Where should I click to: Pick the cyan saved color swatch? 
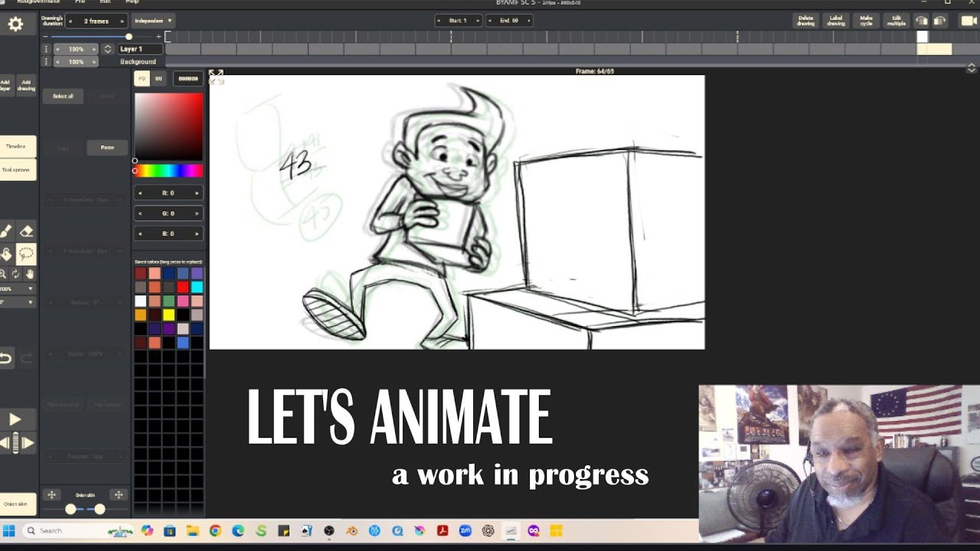point(197,287)
